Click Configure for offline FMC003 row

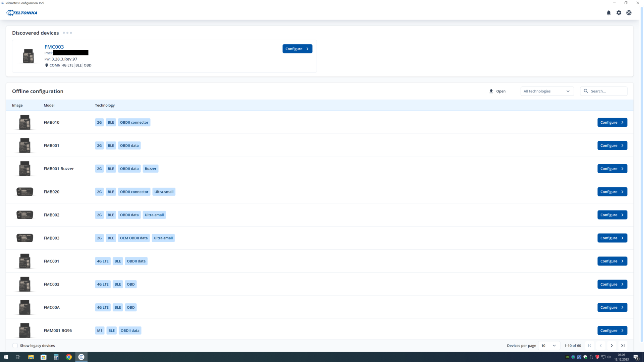(x=612, y=284)
